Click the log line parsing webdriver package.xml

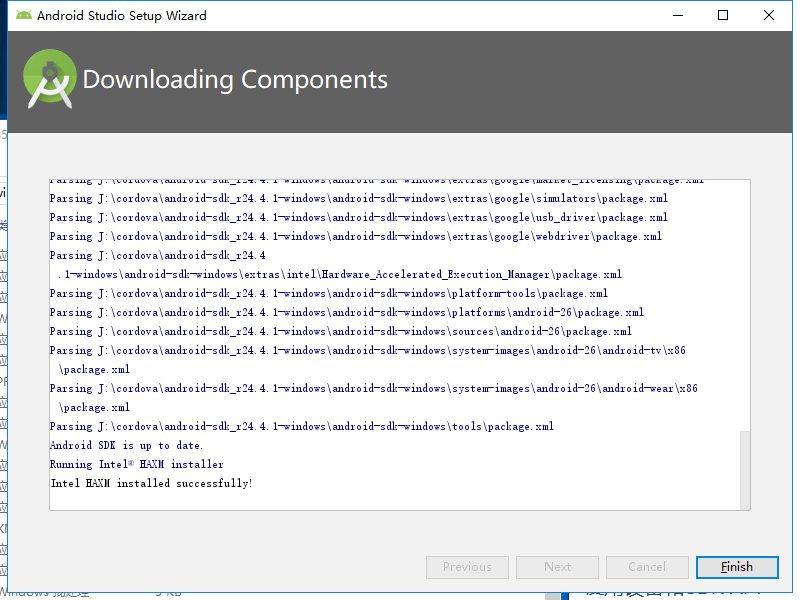[x=356, y=236]
